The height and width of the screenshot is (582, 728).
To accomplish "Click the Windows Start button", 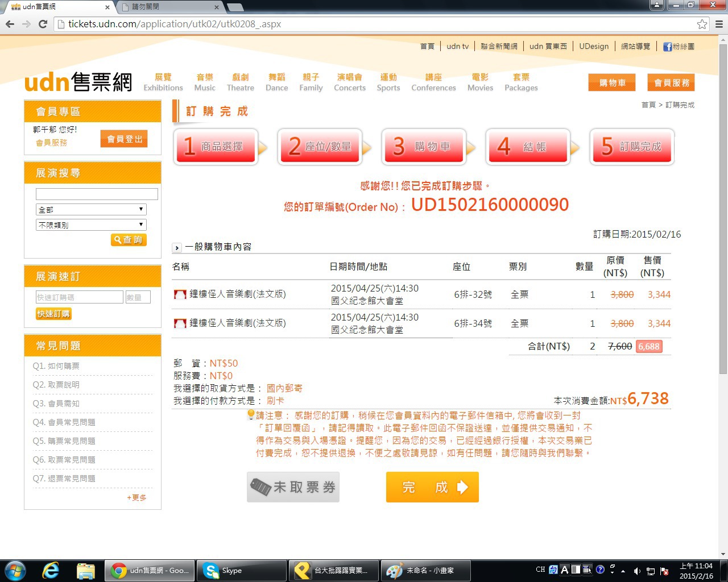I will click(x=15, y=570).
